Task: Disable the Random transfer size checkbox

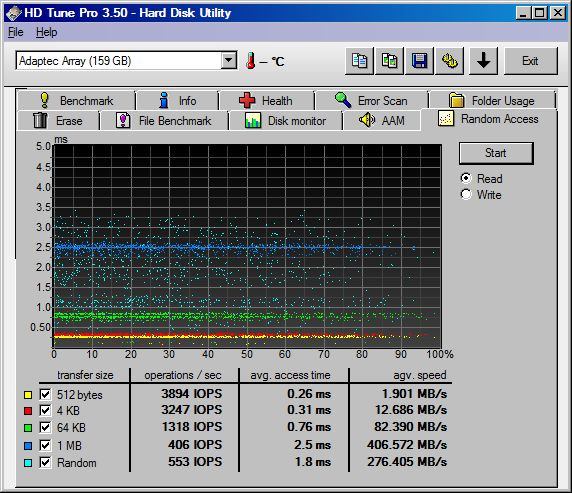Action: [45, 463]
